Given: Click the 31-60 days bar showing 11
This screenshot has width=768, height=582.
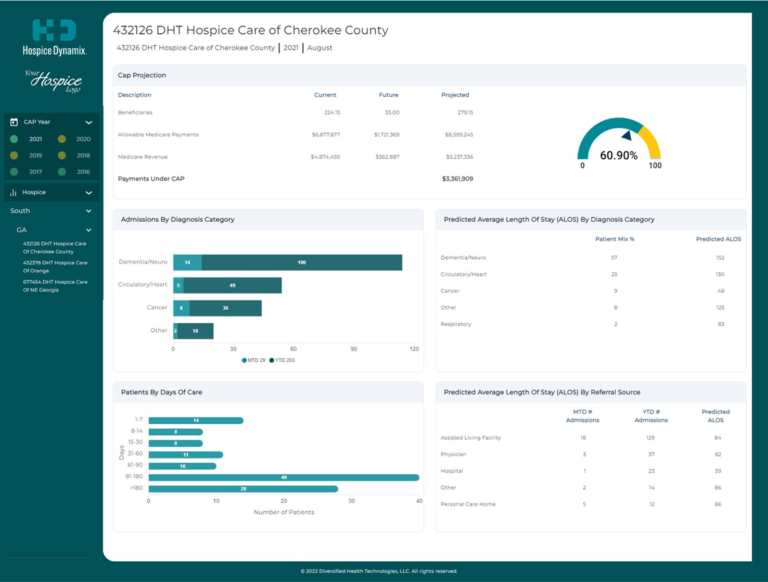Looking at the screenshot, I should pyautogui.click(x=186, y=455).
